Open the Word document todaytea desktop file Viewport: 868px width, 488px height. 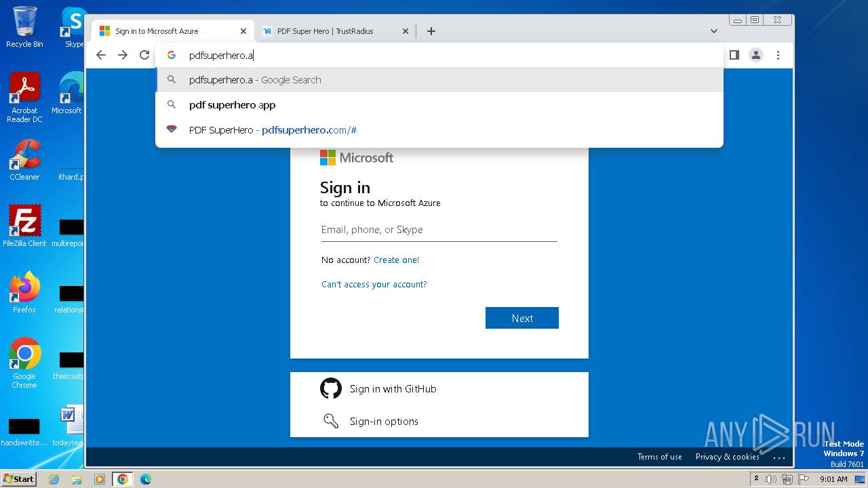click(x=69, y=426)
